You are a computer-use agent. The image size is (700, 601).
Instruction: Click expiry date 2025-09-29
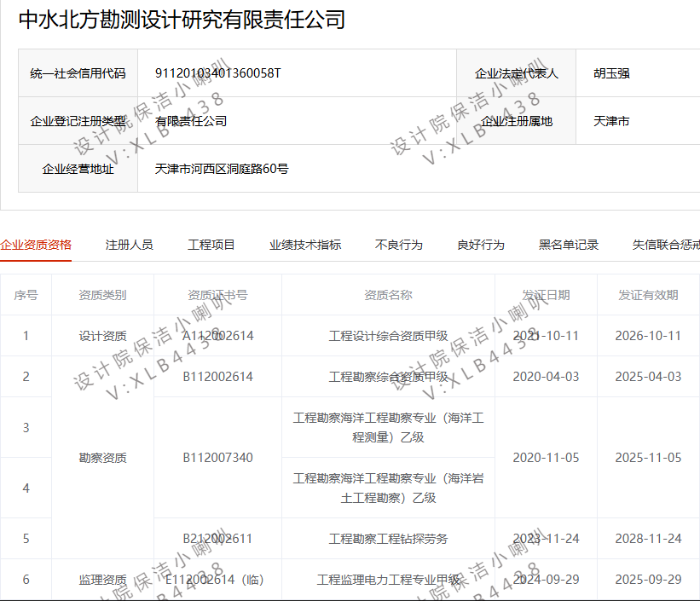point(648,580)
